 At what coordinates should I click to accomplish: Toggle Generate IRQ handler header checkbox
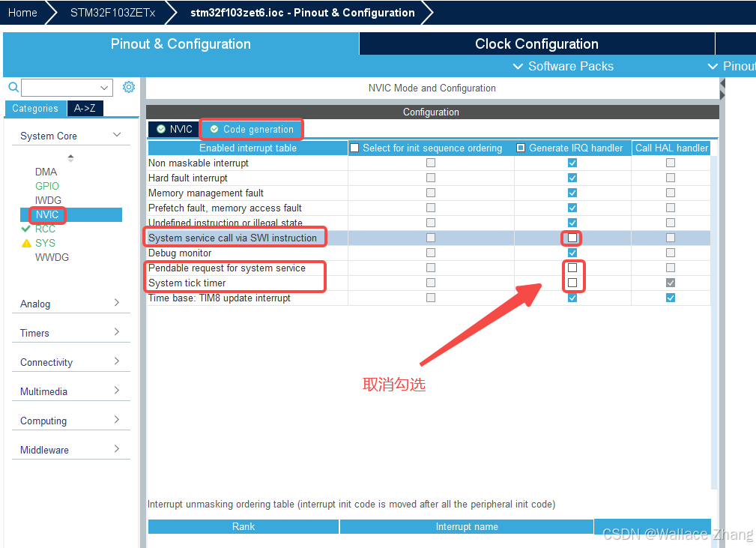tap(521, 148)
